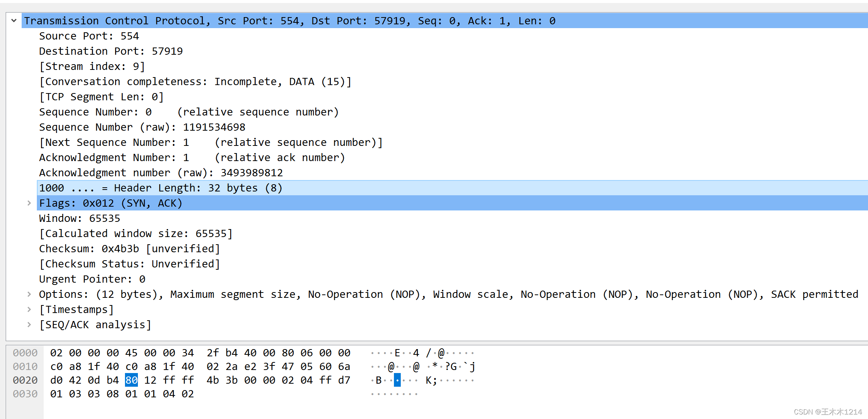Viewport: 868px width, 419px height.
Task: Select the Window: 65535 field
Action: point(79,218)
